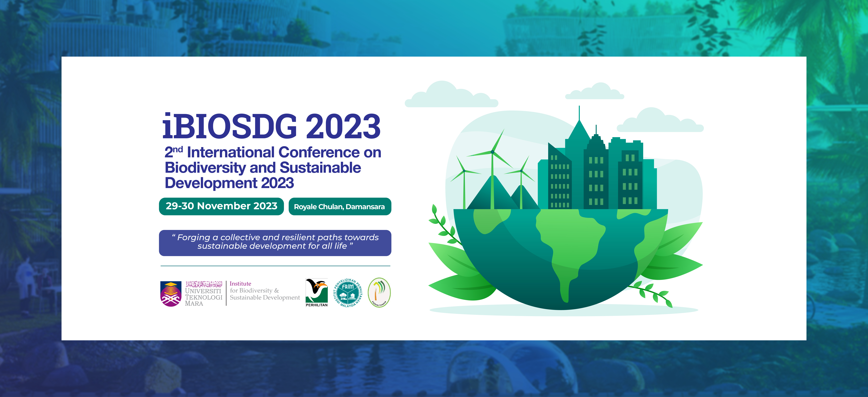The image size is (868, 397).
Task: Click 'for Biodiversity &' text
Action: [254, 290]
